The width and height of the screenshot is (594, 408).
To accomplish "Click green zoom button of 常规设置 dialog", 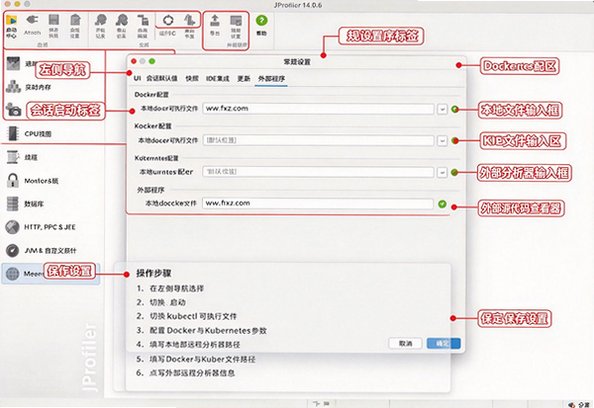I will [152, 61].
